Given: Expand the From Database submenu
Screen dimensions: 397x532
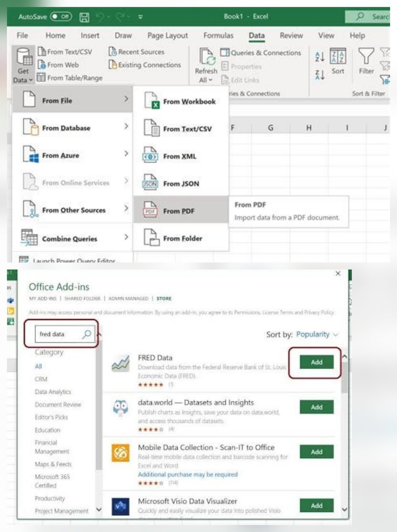Looking at the screenshot, I should click(73, 127).
